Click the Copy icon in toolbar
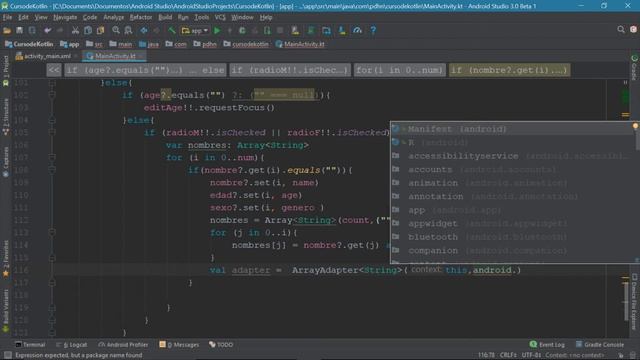The height and width of the screenshot is (360, 640). (x=88, y=31)
